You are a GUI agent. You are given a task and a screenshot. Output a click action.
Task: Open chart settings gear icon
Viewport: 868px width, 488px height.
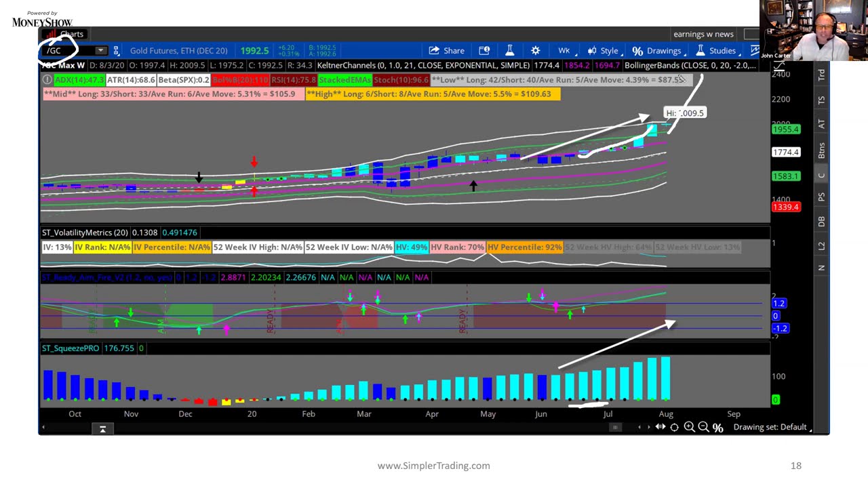pyautogui.click(x=535, y=51)
